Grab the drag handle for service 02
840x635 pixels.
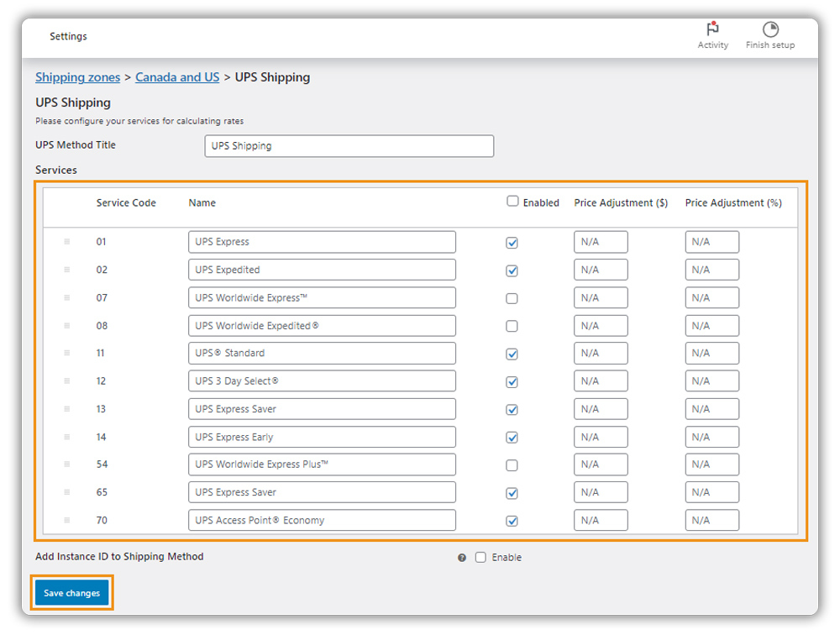pos(67,270)
